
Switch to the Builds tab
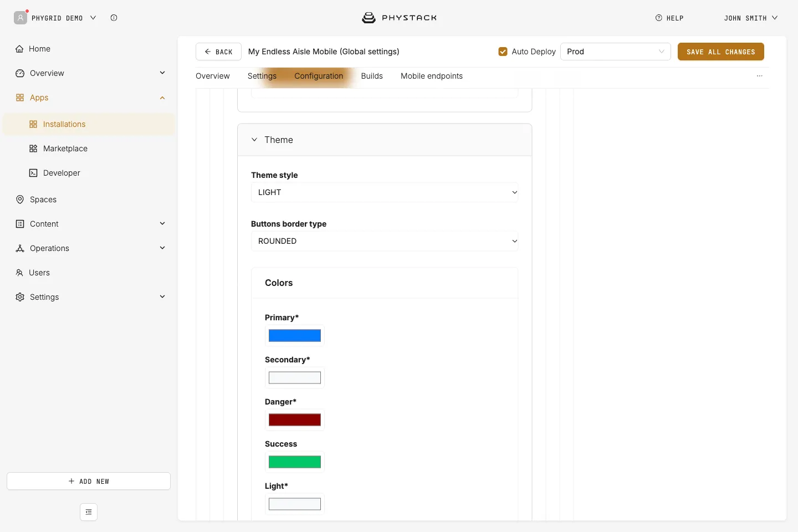click(x=372, y=76)
